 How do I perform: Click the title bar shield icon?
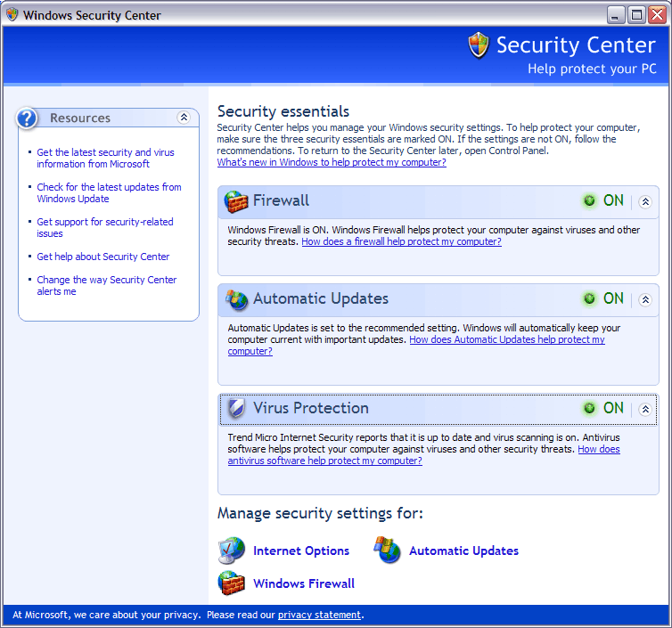click(x=12, y=14)
